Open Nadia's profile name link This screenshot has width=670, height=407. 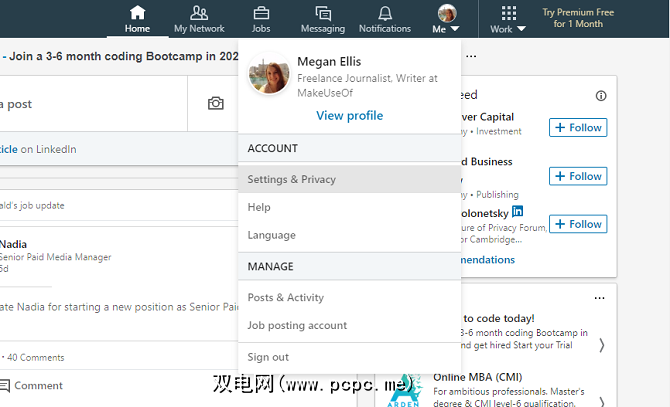pos(13,244)
